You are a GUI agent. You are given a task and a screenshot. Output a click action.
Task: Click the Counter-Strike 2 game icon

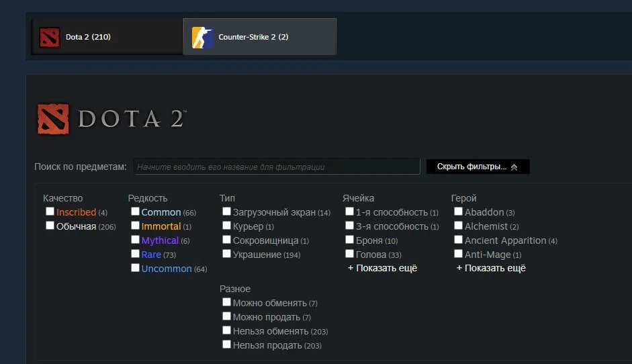click(202, 38)
